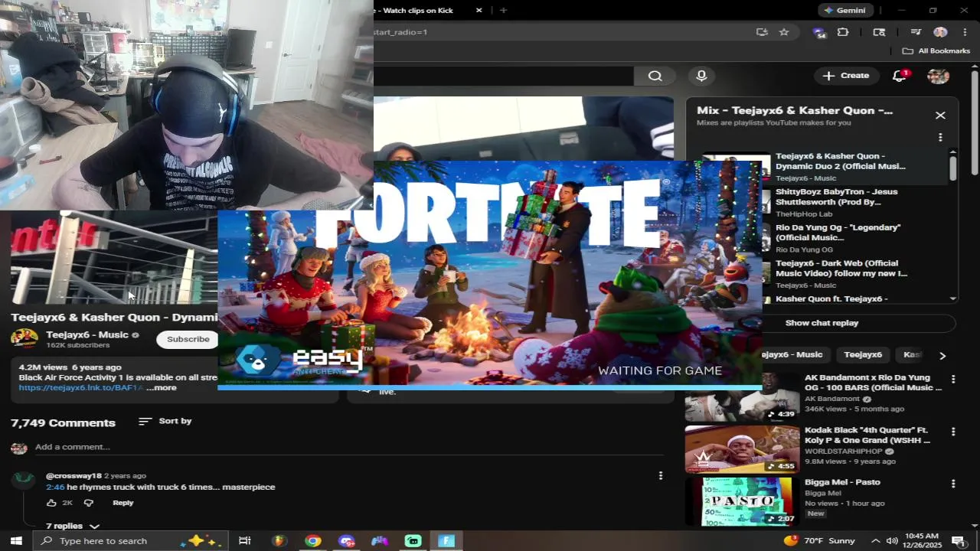
Task: Start voice search with the microphone icon
Action: click(701, 76)
